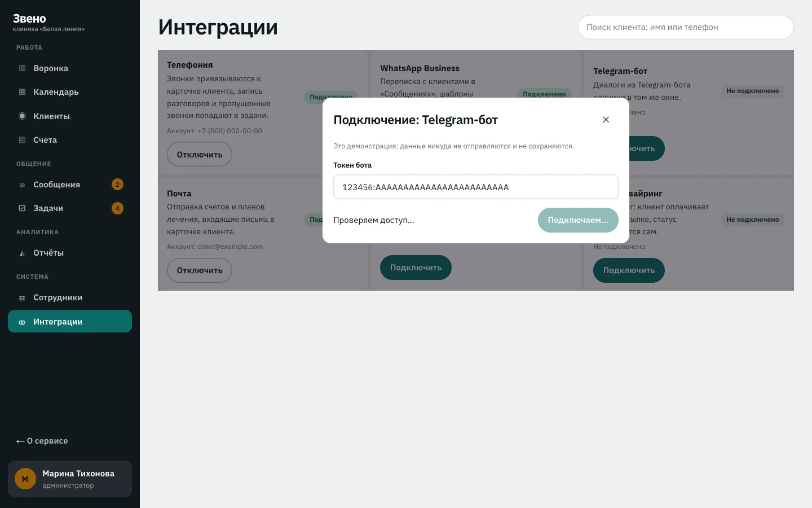Click the Подключено badge in WhatsApp Business card
The width and height of the screenshot is (812, 508).
click(x=544, y=94)
